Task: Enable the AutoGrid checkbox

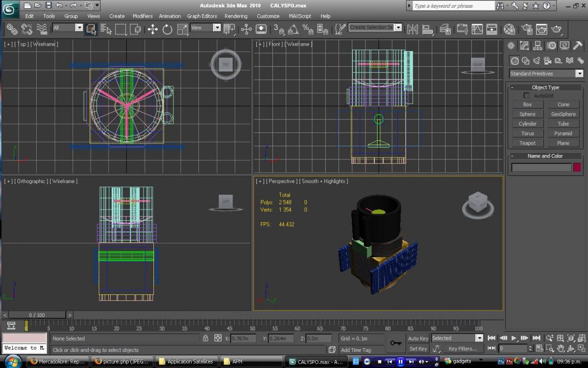Action: 527,95
